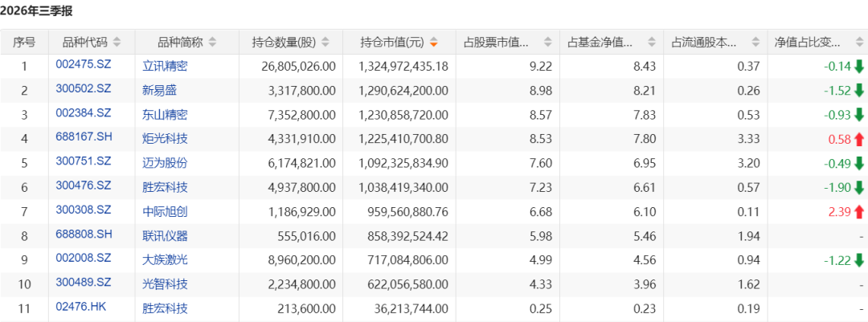The width and height of the screenshot is (868, 322).
Task: Open 中际旭创 stock name link
Action: [x=165, y=212]
